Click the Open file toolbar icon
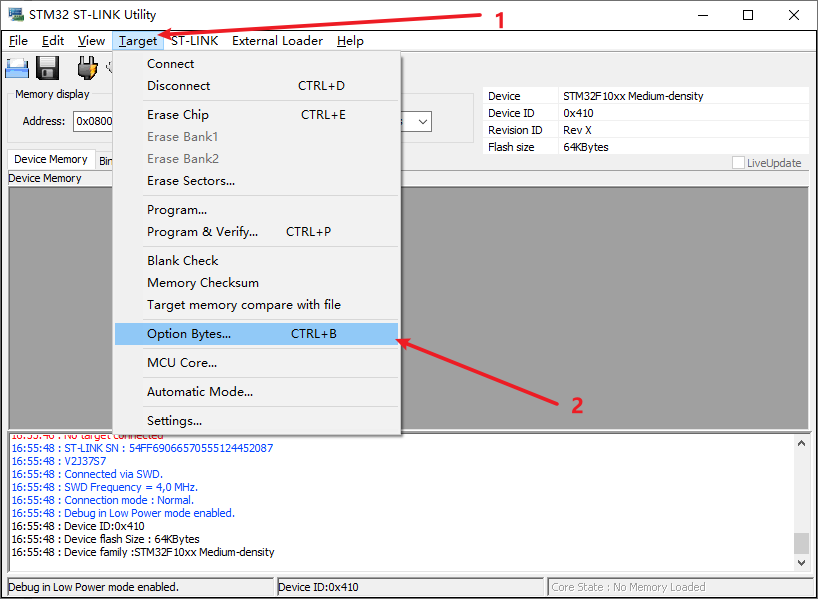 click(x=17, y=68)
